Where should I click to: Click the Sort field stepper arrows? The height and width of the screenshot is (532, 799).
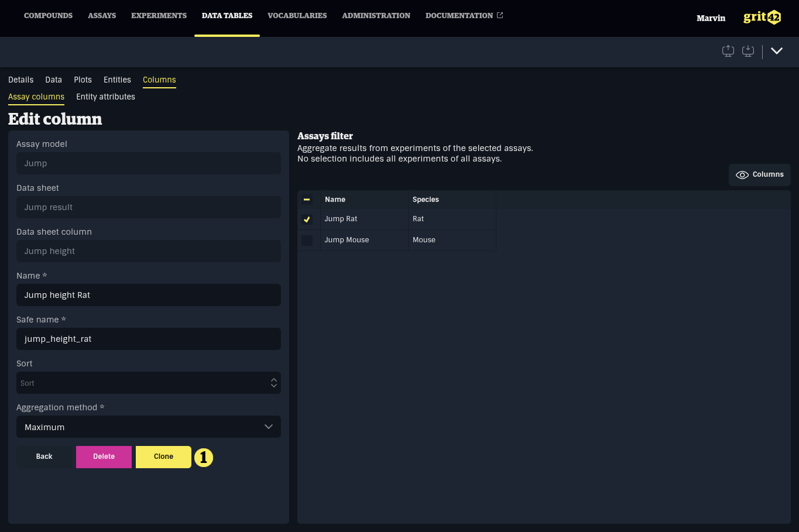273,383
